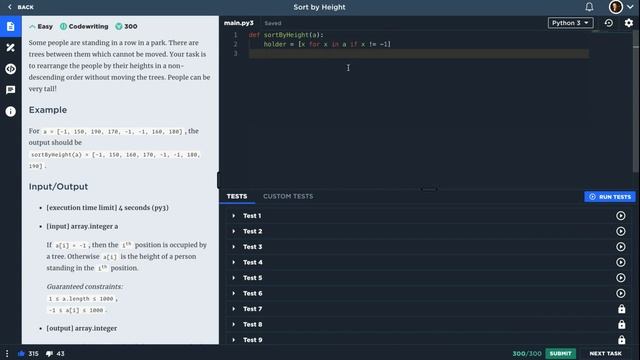Expand Test 2 row
640x360 pixels.
pos(427,231)
